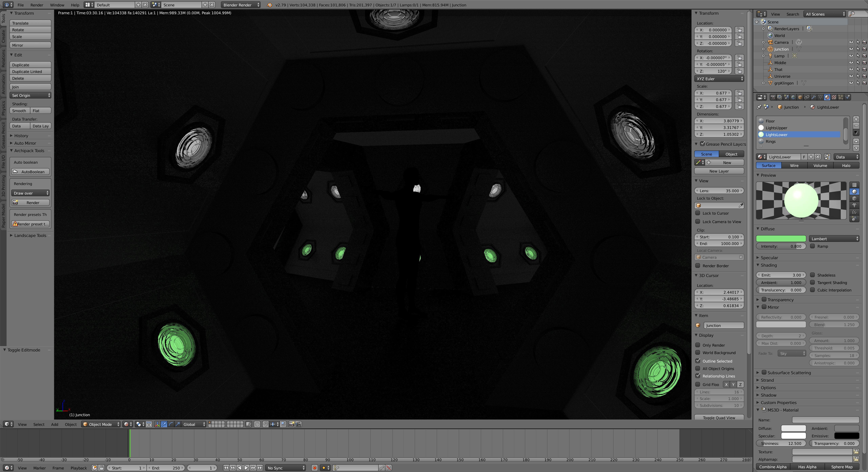This screenshot has height=472, width=868.
Task: Enable the Lock to Cursor checkbox
Action: coord(698,213)
